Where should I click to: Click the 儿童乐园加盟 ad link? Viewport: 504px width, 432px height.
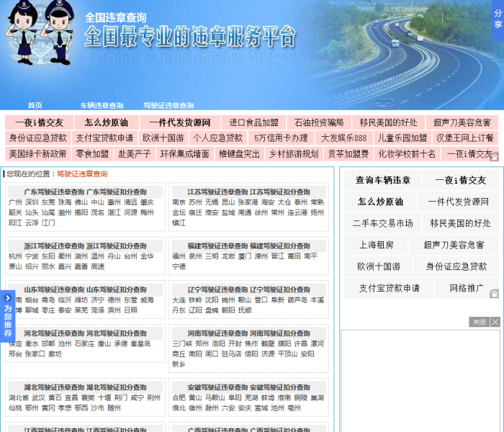tap(402, 138)
